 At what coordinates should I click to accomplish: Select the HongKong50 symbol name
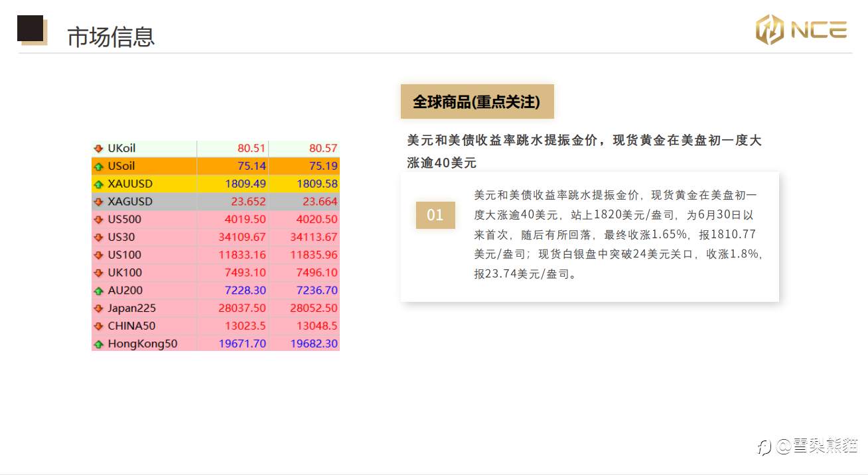(143, 344)
